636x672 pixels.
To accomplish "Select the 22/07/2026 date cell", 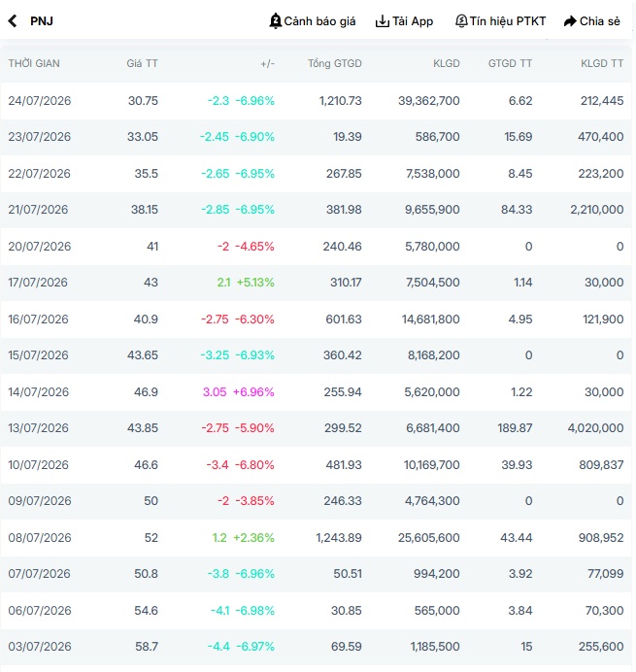I will pyautogui.click(x=40, y=174).
